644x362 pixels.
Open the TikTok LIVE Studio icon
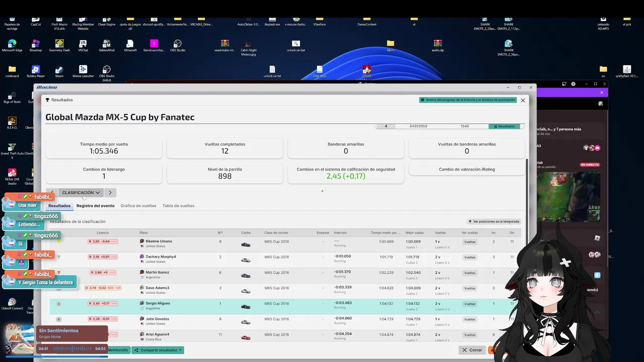coord(12,176)
